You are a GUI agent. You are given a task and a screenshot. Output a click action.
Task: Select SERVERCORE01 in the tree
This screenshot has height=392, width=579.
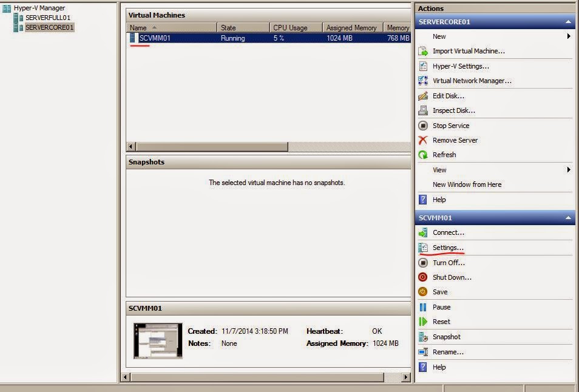[x=49, y=27]
